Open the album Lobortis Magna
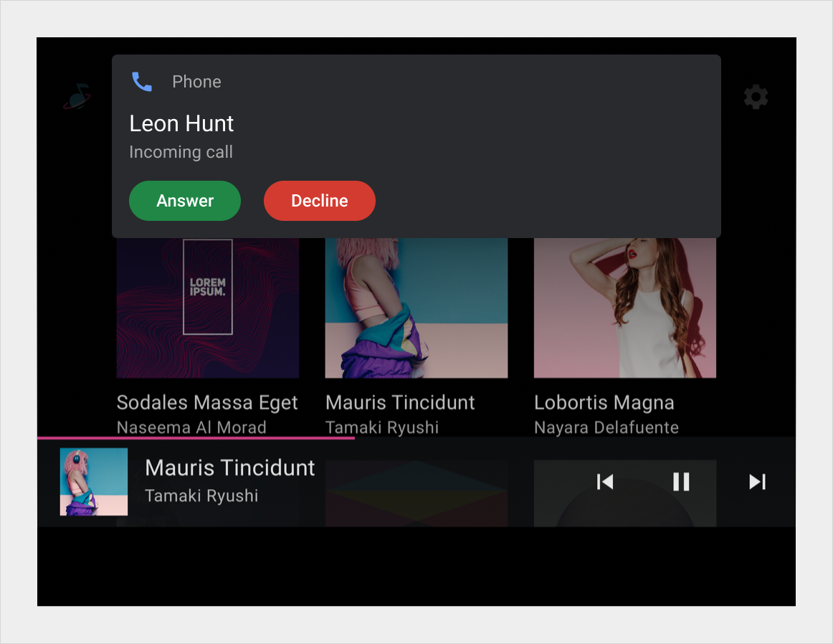The image size is (833, 644). (604, 402)
